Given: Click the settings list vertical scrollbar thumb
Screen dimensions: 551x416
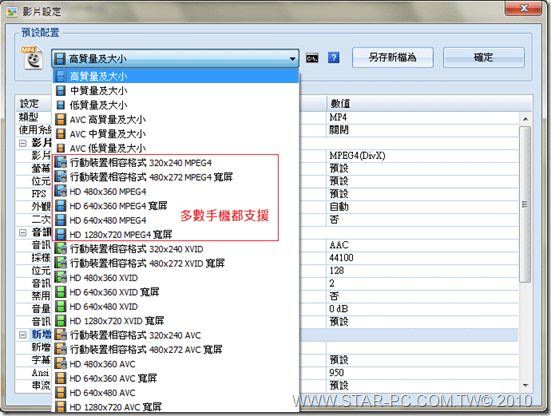Looking at the screenshot, I should tap(525, 204).
